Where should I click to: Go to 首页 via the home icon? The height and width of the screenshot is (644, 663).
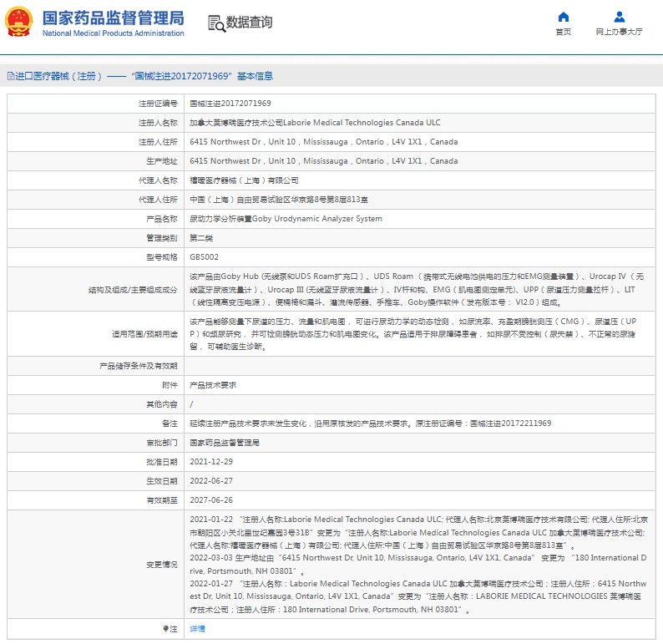pos(563,17)
